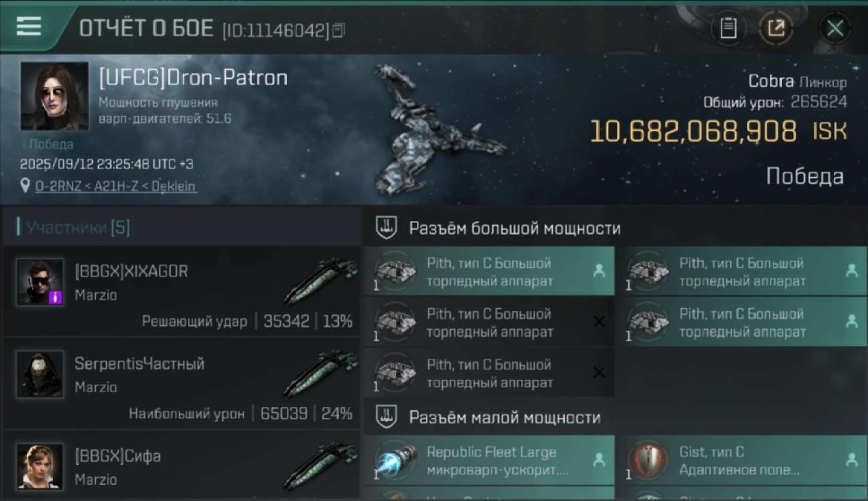The height and width of the screenshot is (501, 868).
Task: Open the O-2RNZ location link
Action: pyautogui.click(x=116, y=186)
